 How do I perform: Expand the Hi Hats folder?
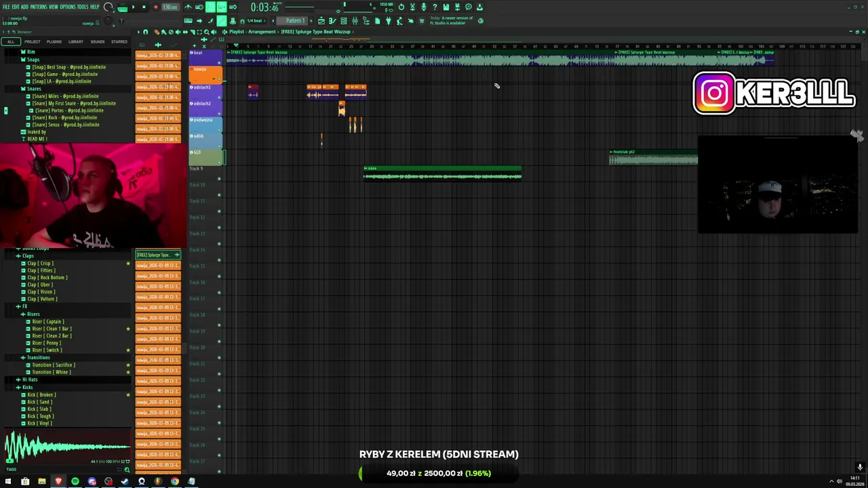coord(29,380)
